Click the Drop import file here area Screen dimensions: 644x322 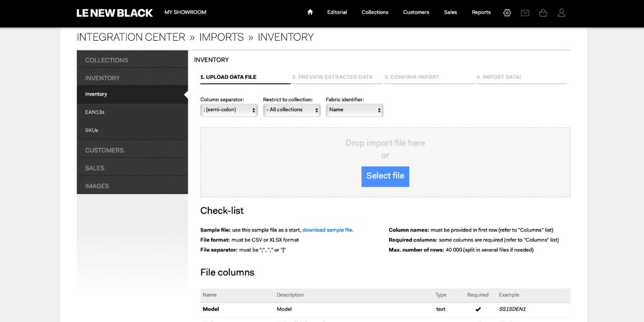[385, 162]
